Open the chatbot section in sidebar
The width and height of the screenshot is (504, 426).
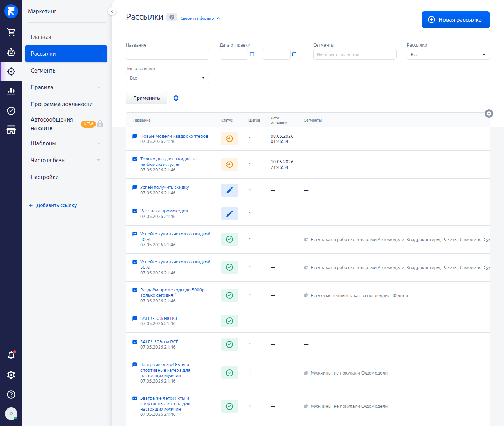tap(11, 52)
